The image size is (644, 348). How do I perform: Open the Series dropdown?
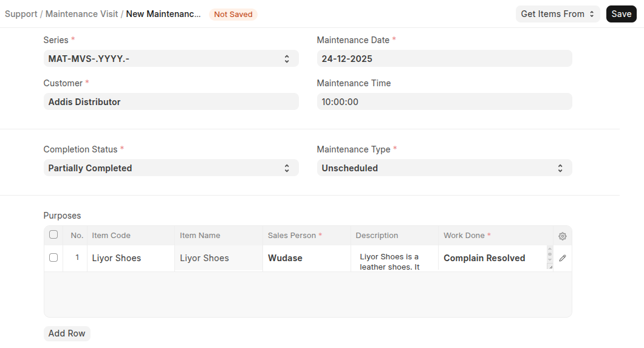tap(171, 59)
